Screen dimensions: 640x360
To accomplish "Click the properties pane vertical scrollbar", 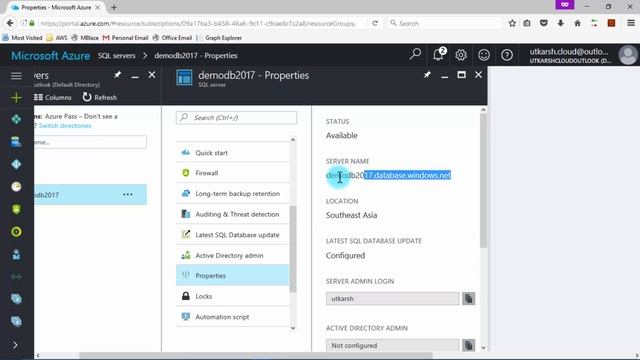I will (483, 180).
